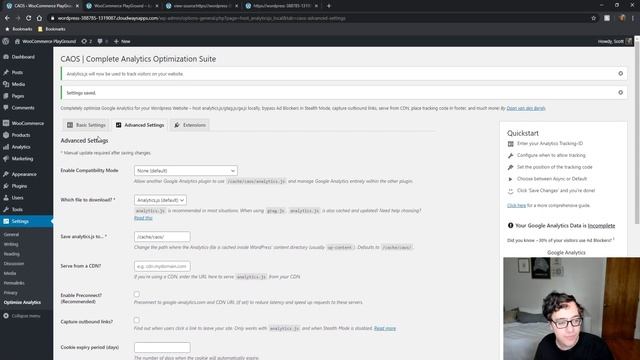Viewport: 640px width, 360px height.
Task: Open the WooCommerce menu
Action: click(x=27, y=123)
